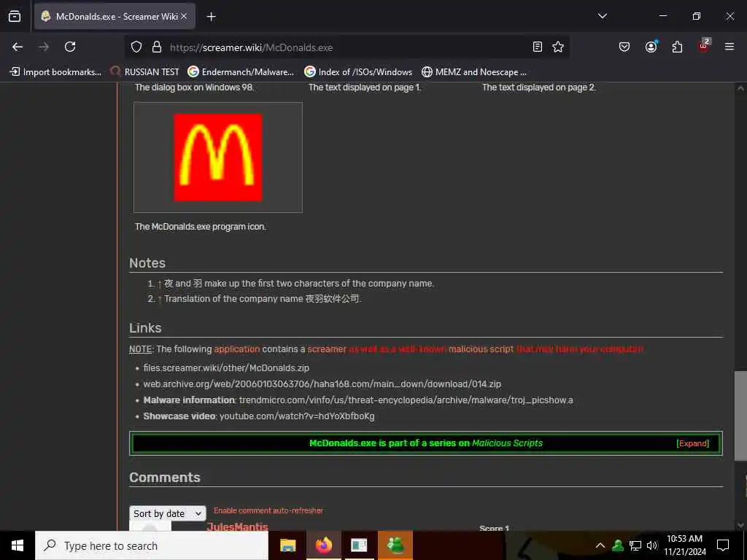Viewport: 747px width, 560px height.
Task: Toggle reader view for this page
Action: [x=538, y=47]
